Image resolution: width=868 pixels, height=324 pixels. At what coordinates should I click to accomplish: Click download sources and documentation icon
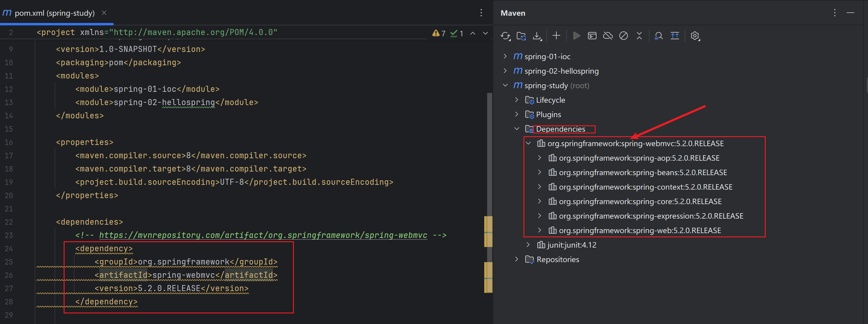pyautogui.click(x=537, y=36)
